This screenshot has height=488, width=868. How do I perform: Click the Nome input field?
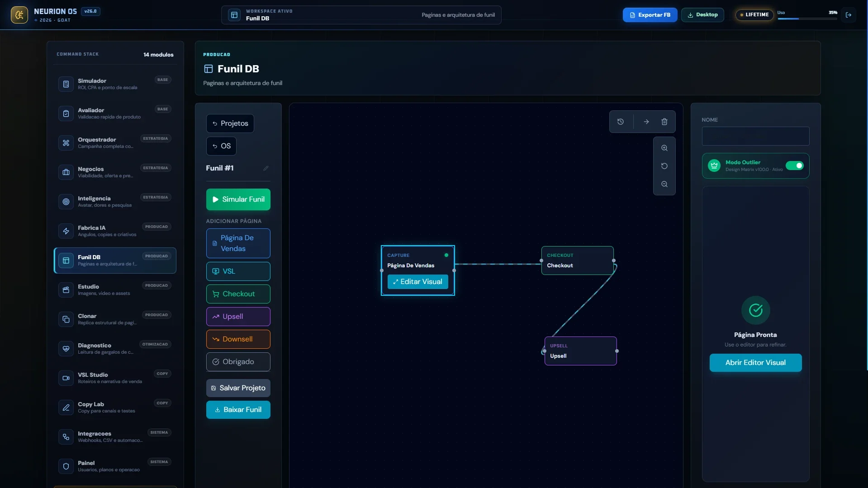pyautogui.click(x=755, y=136)
